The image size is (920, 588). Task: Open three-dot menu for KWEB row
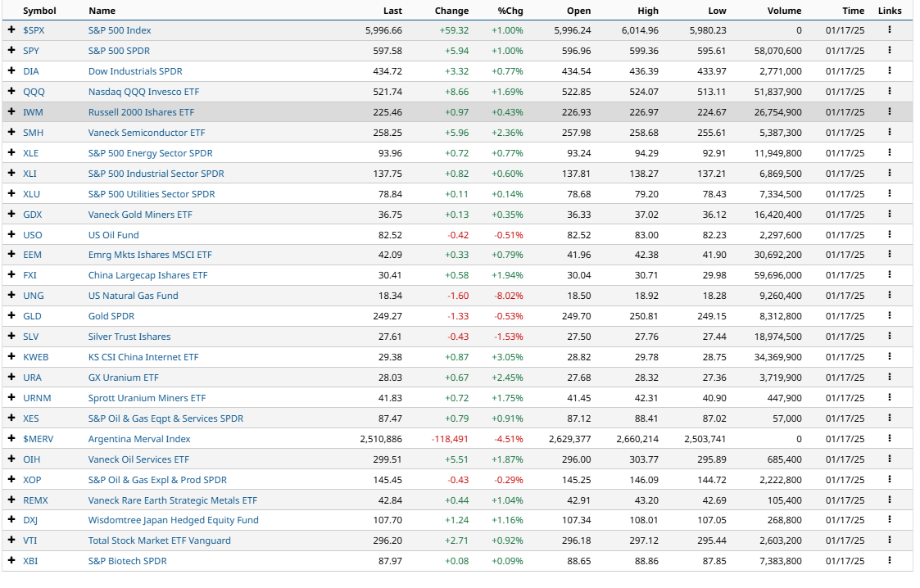(x=889, y=357)
